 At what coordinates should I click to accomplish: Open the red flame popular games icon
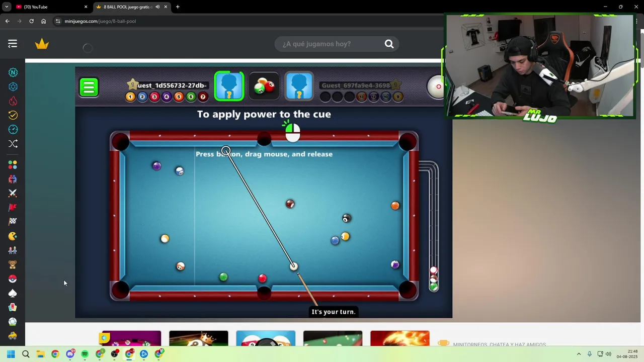click(13, 101)
